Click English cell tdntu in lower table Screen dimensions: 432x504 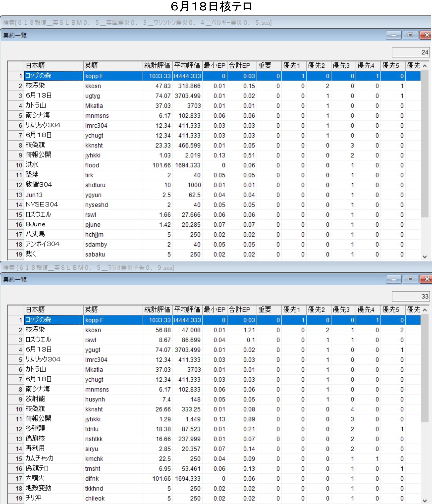coord(113,429)
